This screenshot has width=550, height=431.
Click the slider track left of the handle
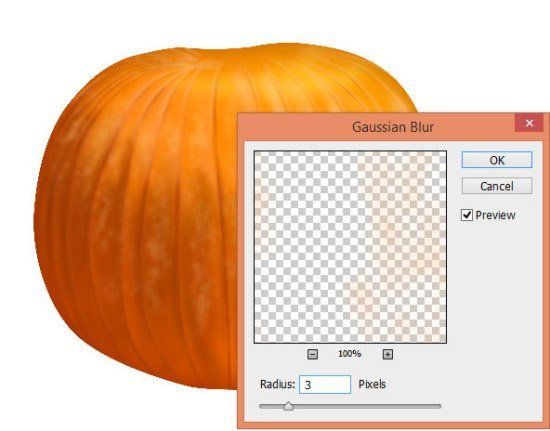pos(271,406)
